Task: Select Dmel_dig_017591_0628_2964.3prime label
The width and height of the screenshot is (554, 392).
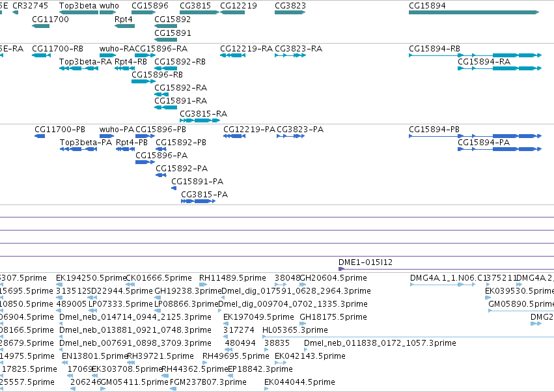Action: 296,291
